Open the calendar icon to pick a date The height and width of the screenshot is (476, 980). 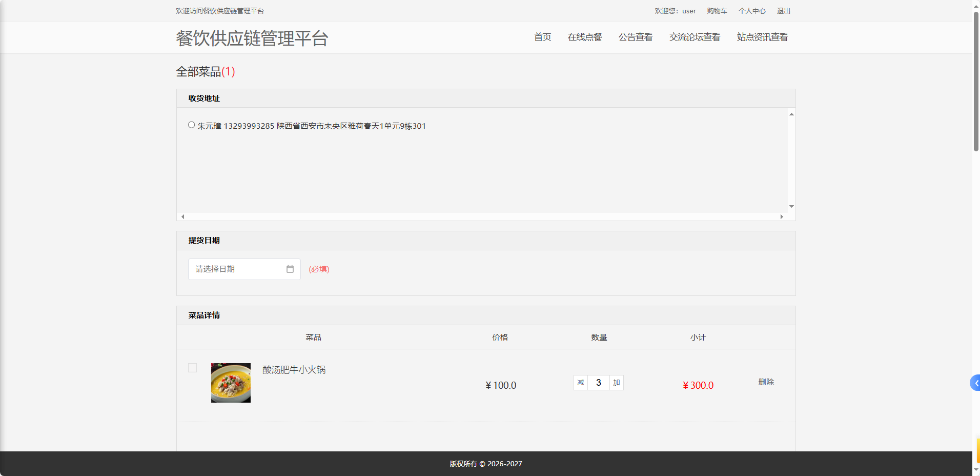coord(290,269)
